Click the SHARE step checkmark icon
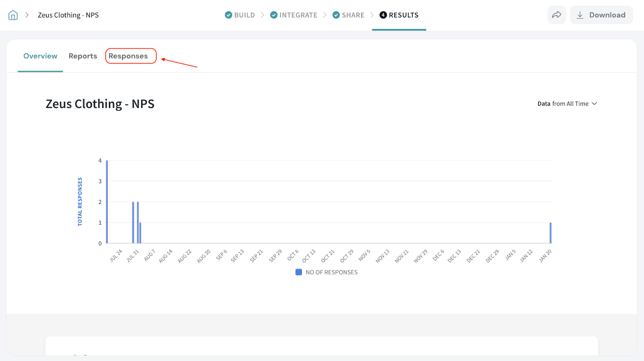Screen dimensions: 644x361 pos(336,15)
